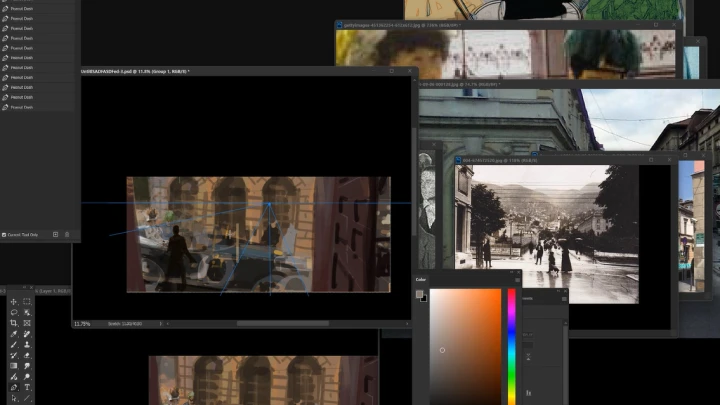The width and height of the screenshot is (720, 405).
Task: Toggle the Current Tool Only checkbox
Action: (4, 235)
